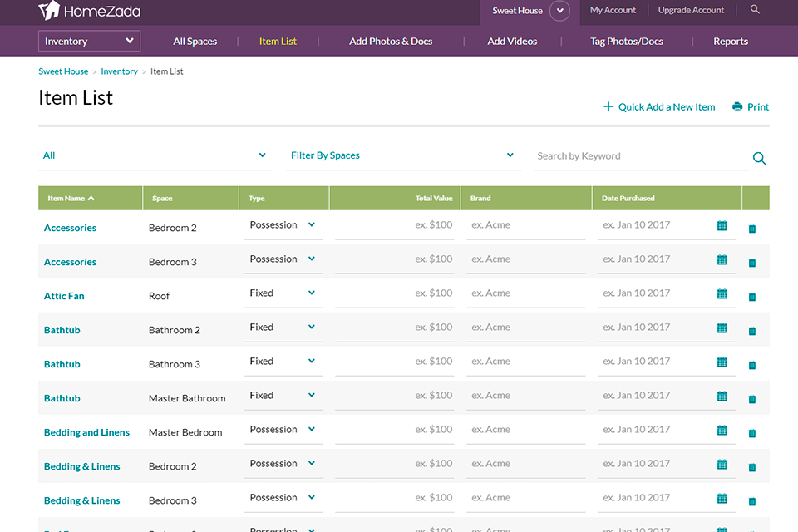
Task: Delete the Bathtub Bathroom 2 item
Action: [752, 331]
